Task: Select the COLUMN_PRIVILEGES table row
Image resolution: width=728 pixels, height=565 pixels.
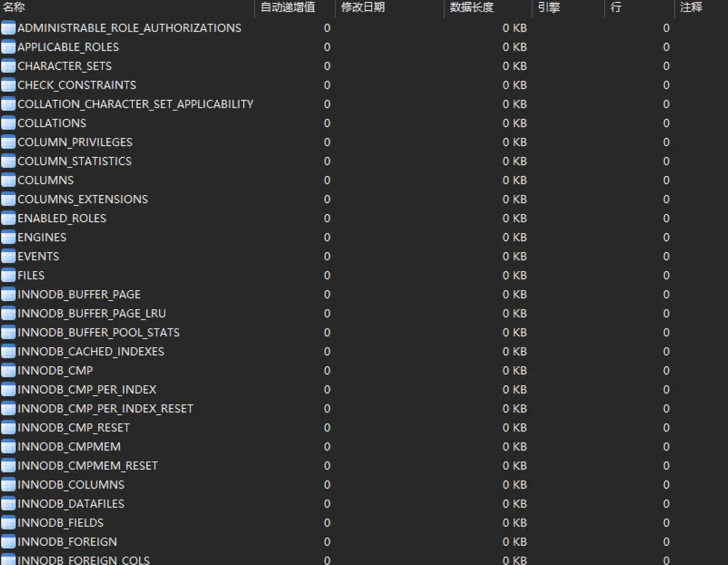Action: click(75, 142)
